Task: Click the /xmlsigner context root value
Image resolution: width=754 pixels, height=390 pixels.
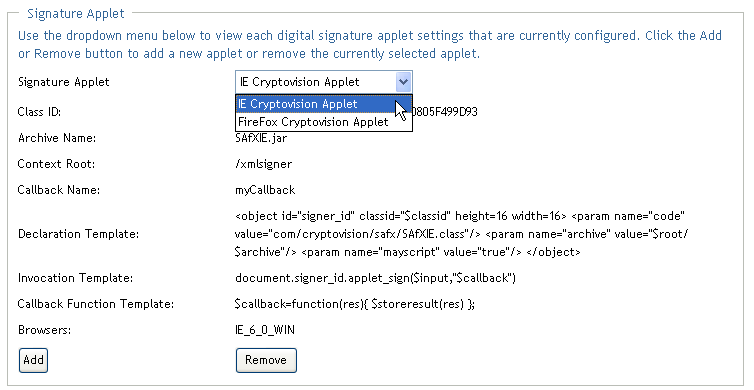Action: click(263, 164)
